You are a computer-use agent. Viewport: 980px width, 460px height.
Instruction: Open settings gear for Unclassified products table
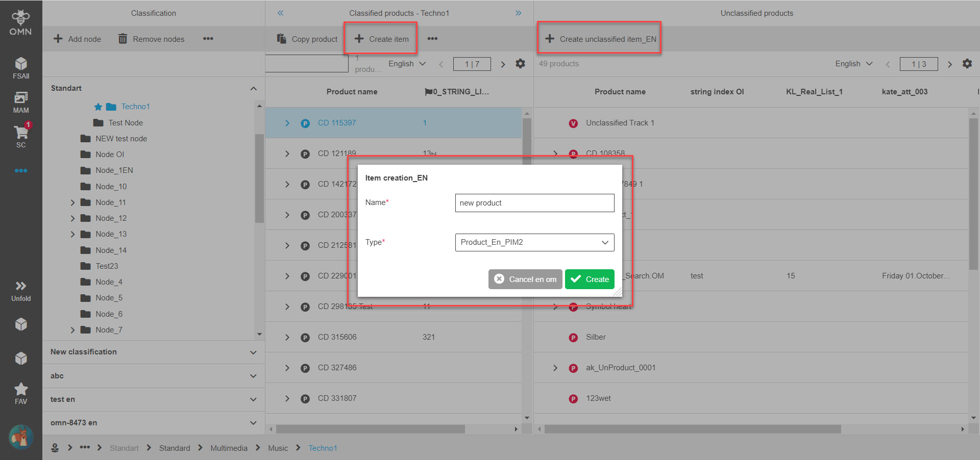click(x=967, y=63)
